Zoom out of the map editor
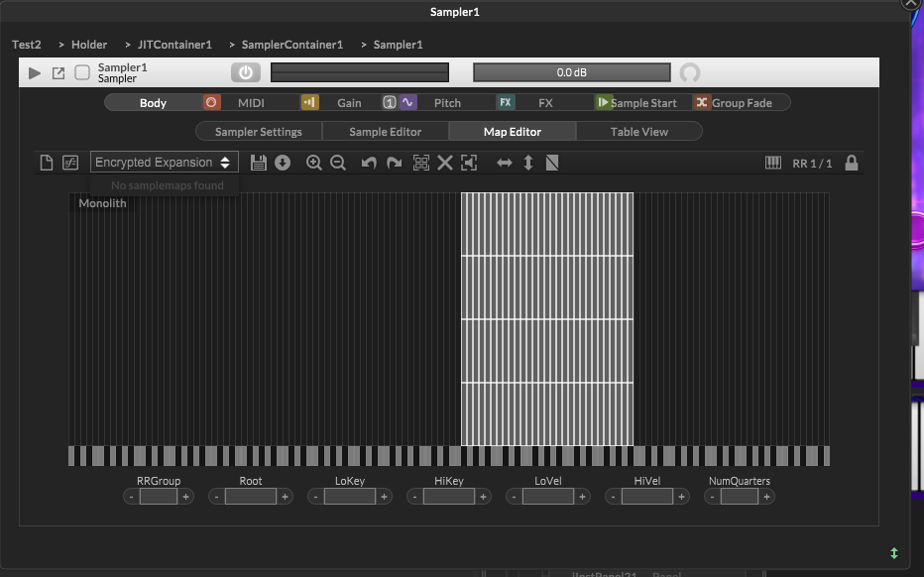This screenshot has width=924, height=577. pyautogui.click(x=338, y=163)
